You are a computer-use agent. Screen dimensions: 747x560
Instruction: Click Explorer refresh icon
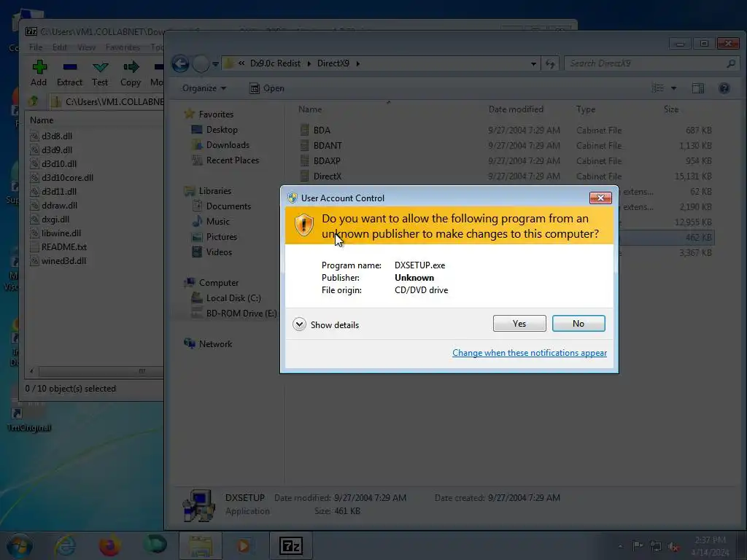(x=551, y=64)
